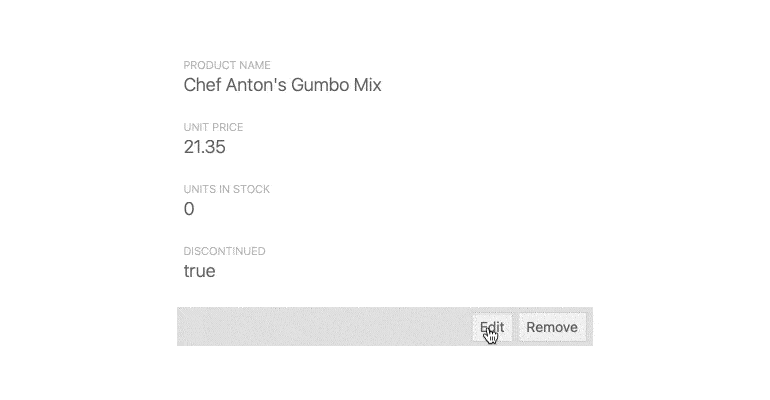Click the Remove button
Screen dimensions: 770x400
(x=552, y=327)
